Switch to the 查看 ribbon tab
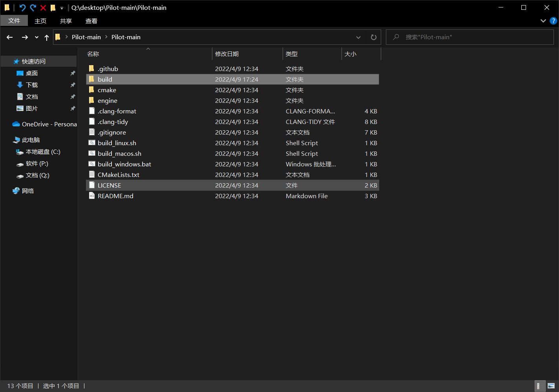Viewport: 559px width, 392px height. pyautogui.click(x=91, y=21)
